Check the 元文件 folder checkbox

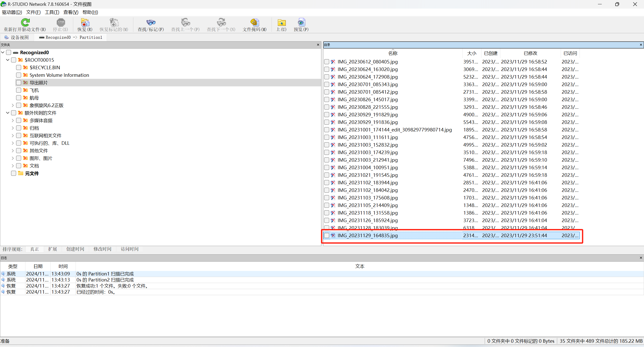coord(14,173)
